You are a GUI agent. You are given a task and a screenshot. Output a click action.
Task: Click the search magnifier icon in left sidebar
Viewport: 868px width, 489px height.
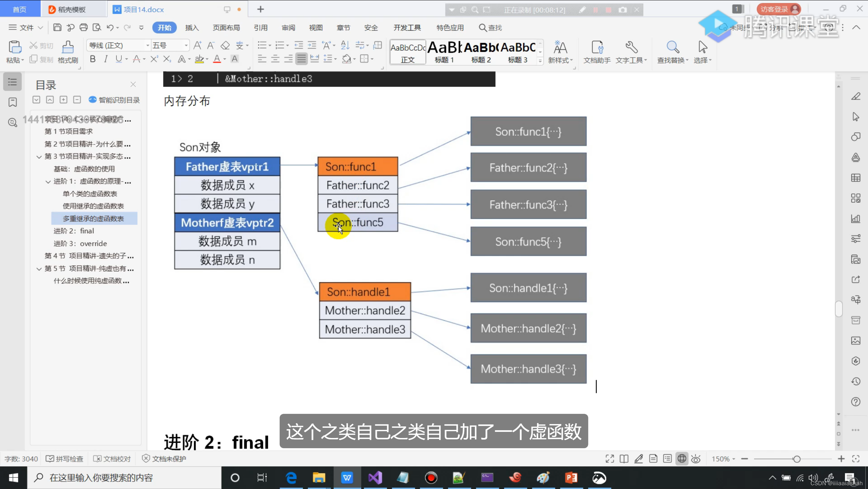(x=13, y=122)
